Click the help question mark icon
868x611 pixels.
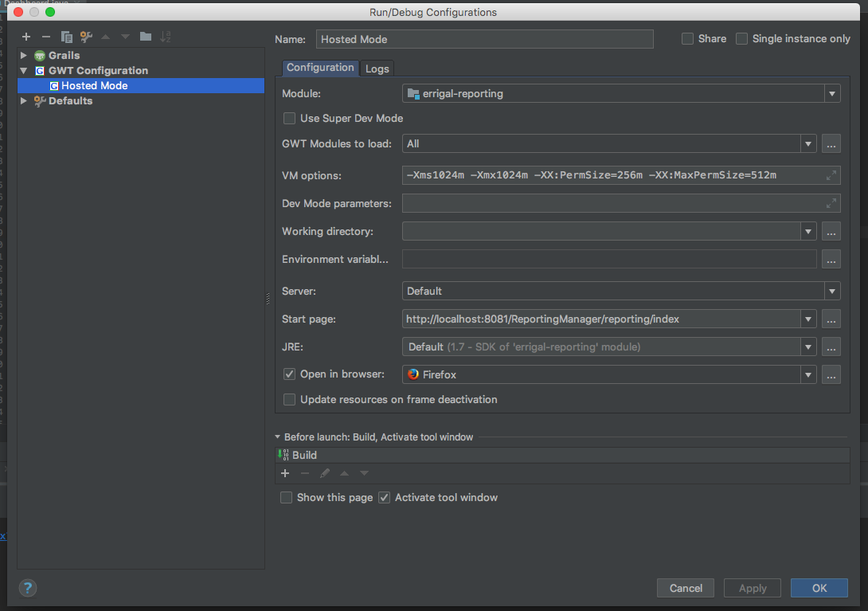pyautogui.click(x=28, y=589)
